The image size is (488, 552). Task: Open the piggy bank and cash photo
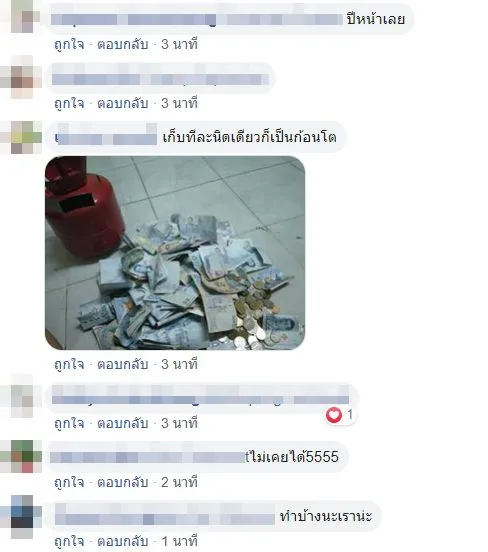[175, 253]
